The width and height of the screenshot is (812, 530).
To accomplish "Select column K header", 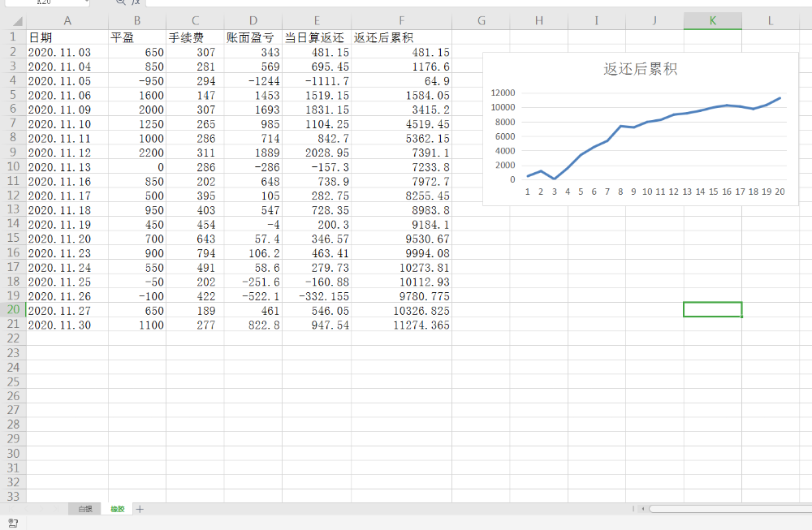I will 713,21.
